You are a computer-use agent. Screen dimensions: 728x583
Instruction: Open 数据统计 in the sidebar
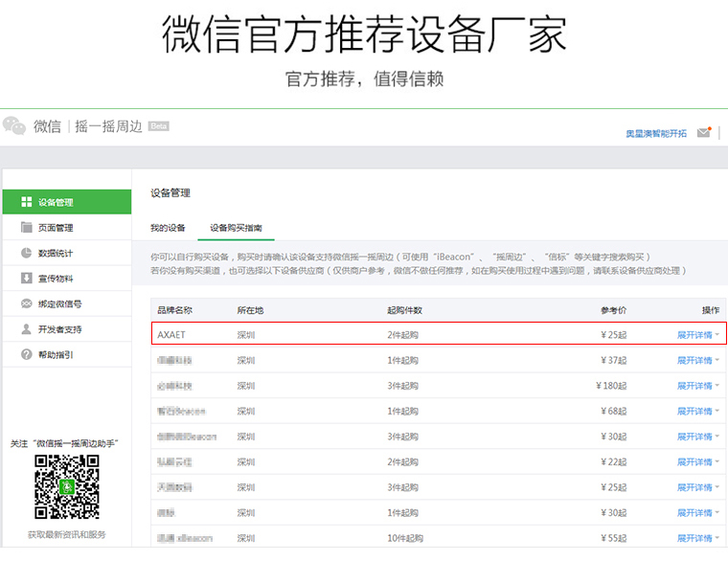coord(67,253)
